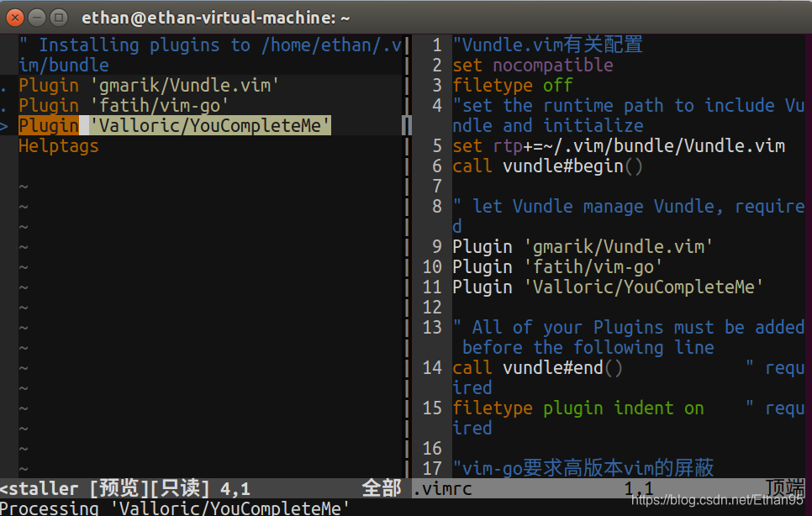Click the window title ethan@ethan-virtual-machine
The height and width of the screenshot is (516, 812).
click(x=215, y=18)
